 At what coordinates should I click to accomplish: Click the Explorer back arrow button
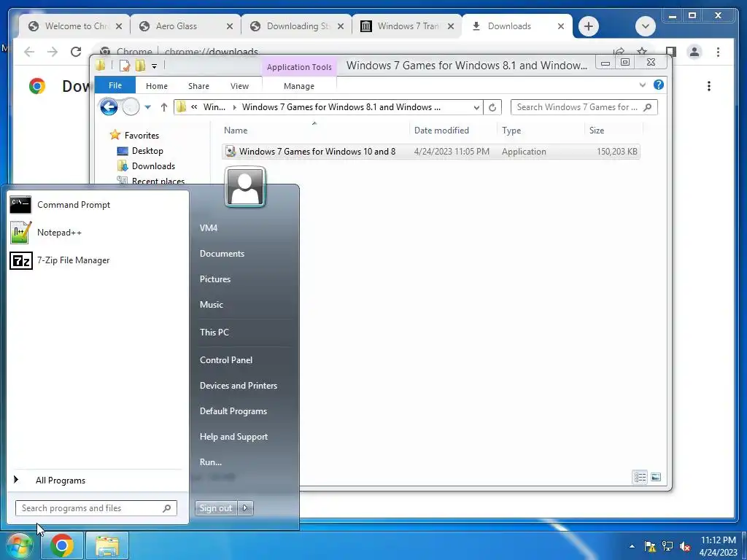coord(109,107)
